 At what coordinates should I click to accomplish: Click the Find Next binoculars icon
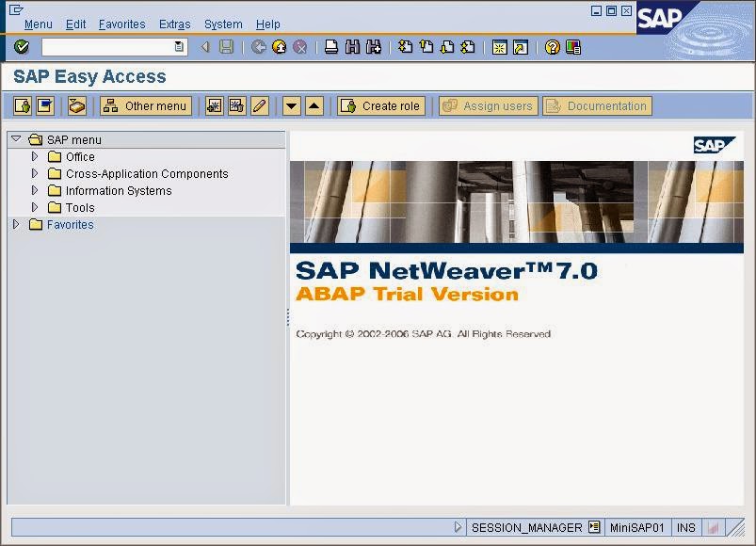pyautogui.click(x=374, y=47)
